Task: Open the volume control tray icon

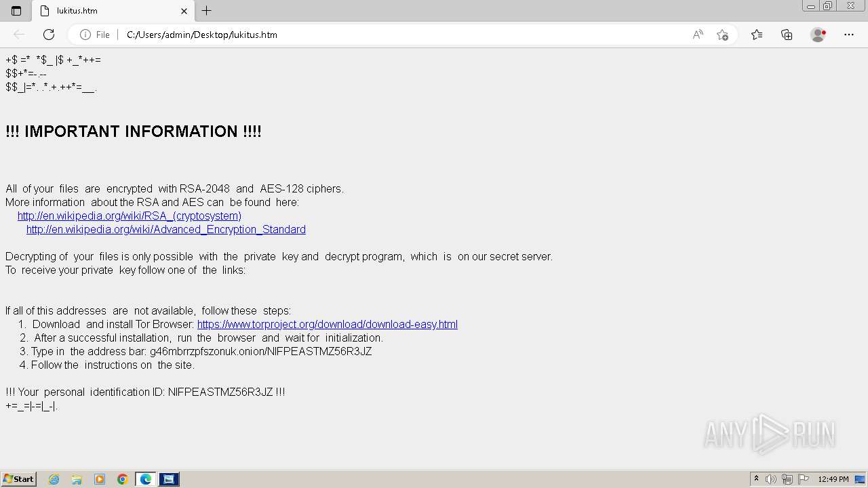Action: pos(771,479)
